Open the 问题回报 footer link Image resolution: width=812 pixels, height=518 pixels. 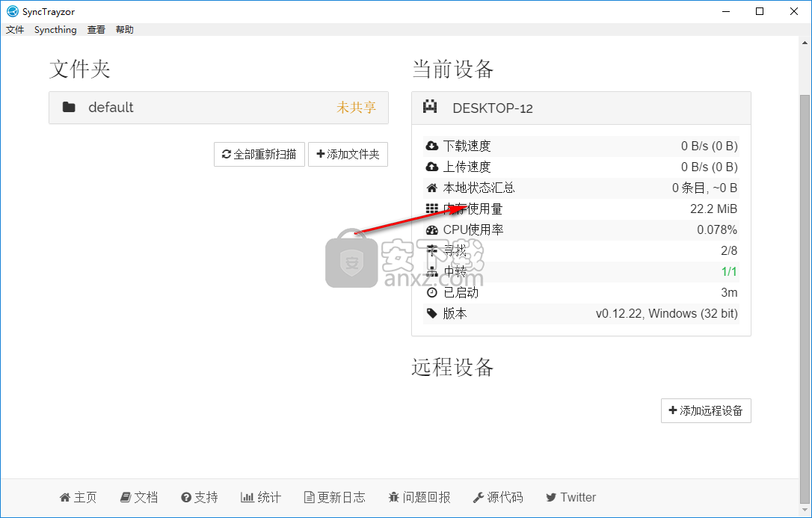point(419,498)
